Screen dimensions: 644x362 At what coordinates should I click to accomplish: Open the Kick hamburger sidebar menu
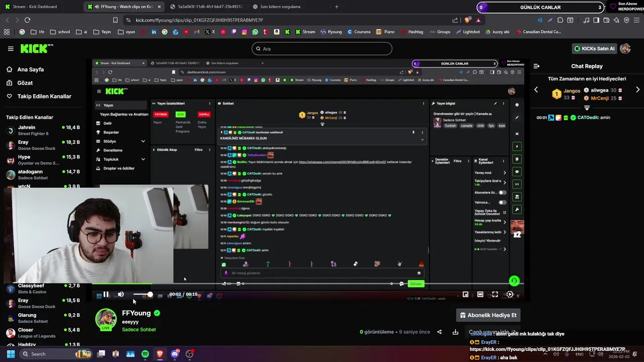pyautogui.click(x=11, y=49)
